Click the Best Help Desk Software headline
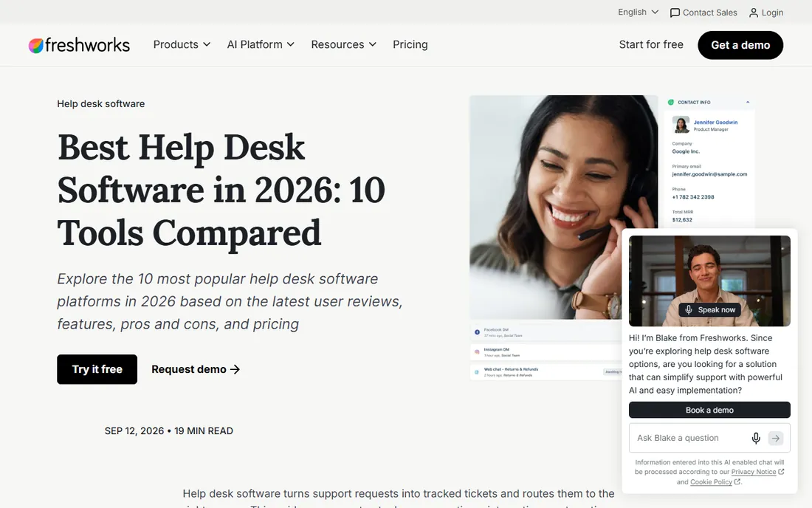 click(x=221, y=190)
